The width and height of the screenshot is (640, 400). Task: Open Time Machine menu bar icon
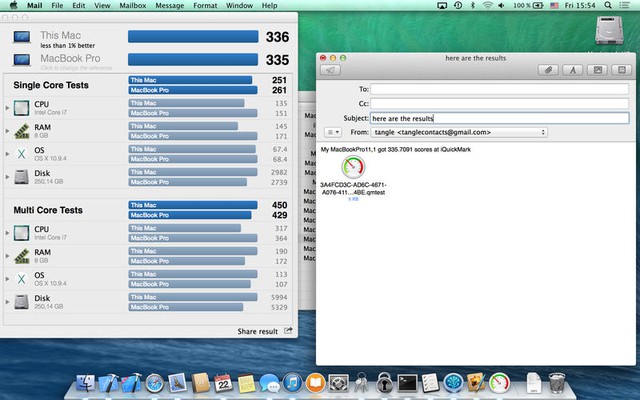(x=458, y=5)
